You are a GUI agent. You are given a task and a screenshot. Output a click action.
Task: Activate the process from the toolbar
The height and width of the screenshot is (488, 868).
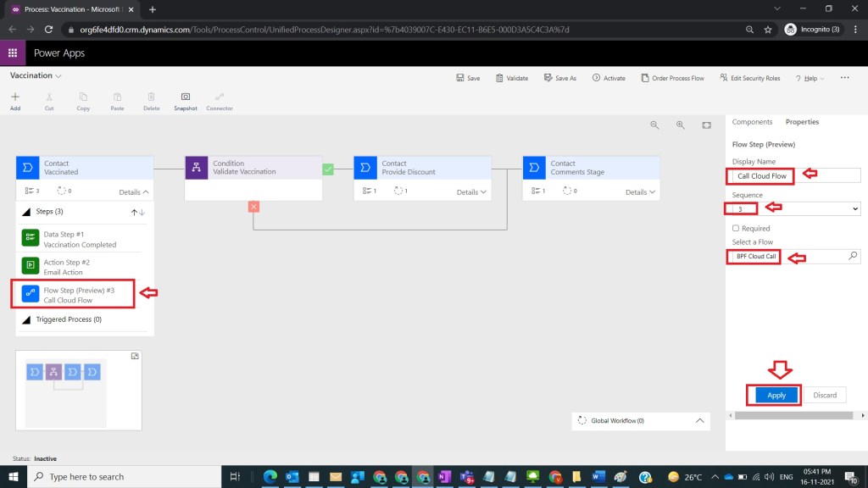609,78
